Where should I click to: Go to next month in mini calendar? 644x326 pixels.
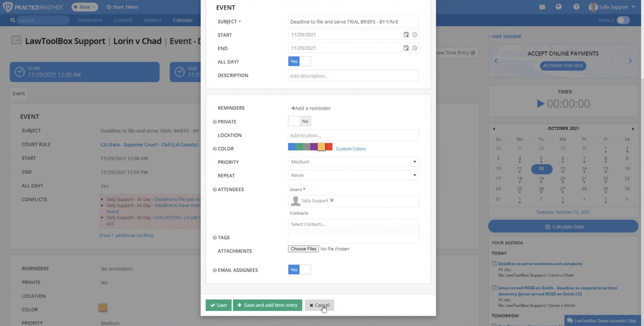tap(633, 129)
